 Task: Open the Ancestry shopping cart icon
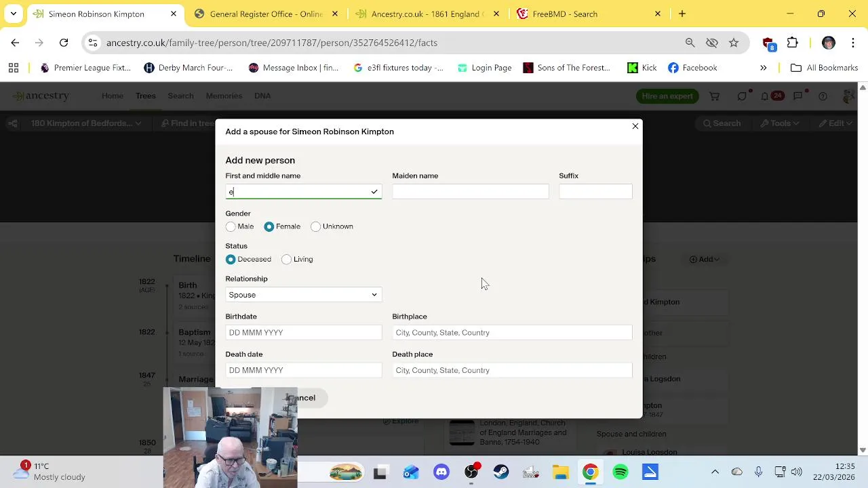(x=714, y=96)
